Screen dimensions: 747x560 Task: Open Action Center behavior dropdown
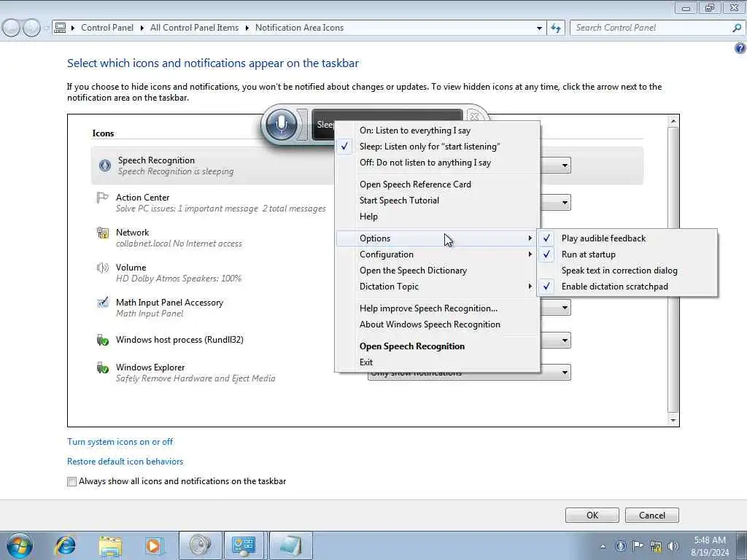565,203
